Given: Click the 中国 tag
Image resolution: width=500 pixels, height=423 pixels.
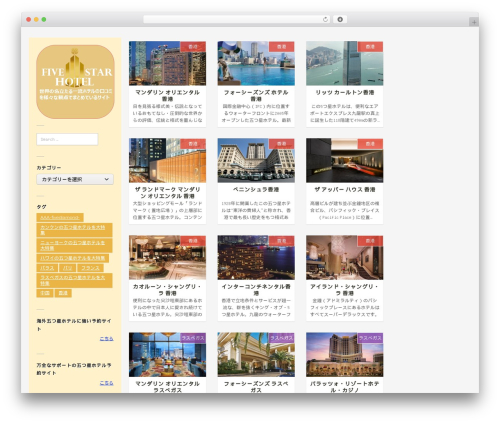Looking at the screenshot, I should pyautogui.click(x=45, y=293).
